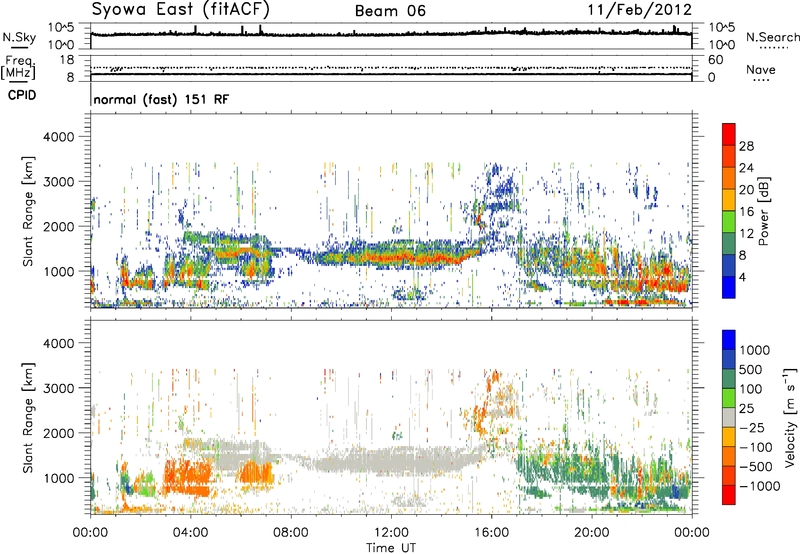This screenshot has width=800, height=554.
Task: Click the "Beam 06" heading
Action: tap(390, 11)
